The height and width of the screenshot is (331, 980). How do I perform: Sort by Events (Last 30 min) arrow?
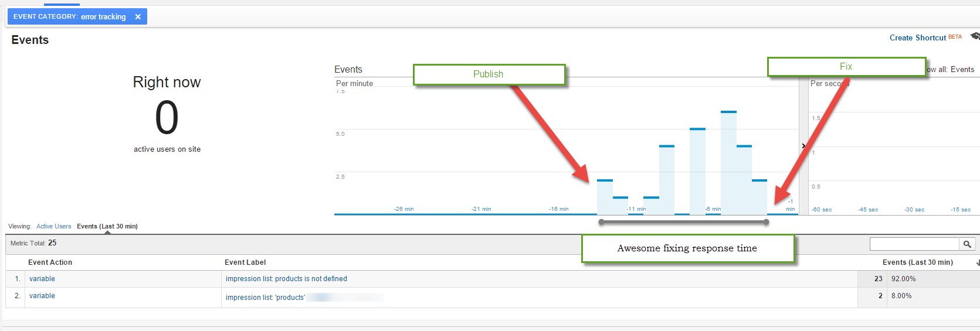point(978,263)
